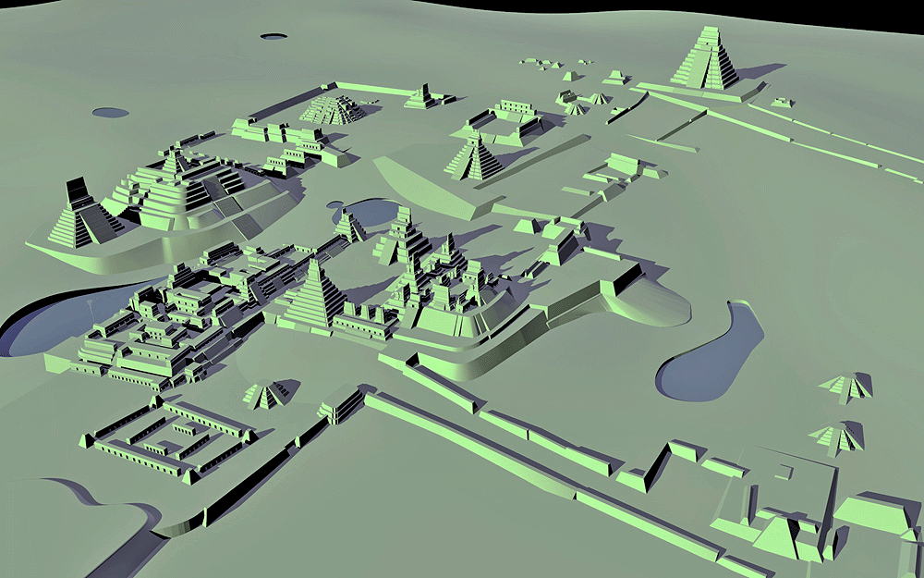The image size is (924, 578).
Task: Select the small circular pond near the top
Action: pos(273,37)
